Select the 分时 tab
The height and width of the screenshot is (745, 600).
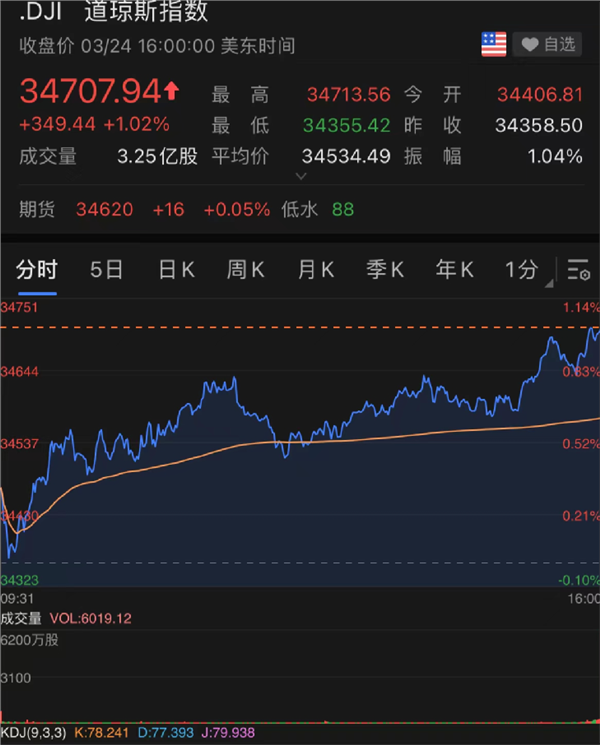[x=37, y=270]
